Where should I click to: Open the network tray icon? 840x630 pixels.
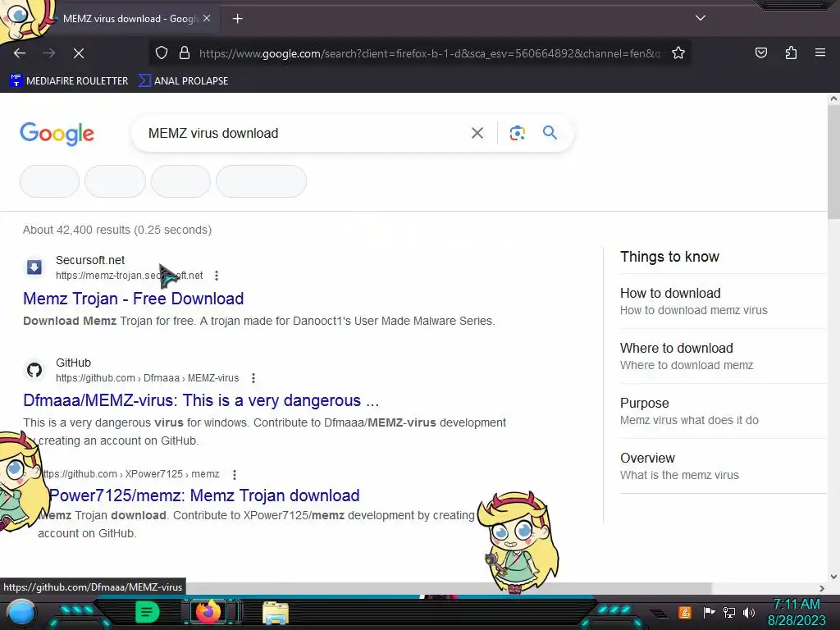pyautogui.click(x=729, y=612)
